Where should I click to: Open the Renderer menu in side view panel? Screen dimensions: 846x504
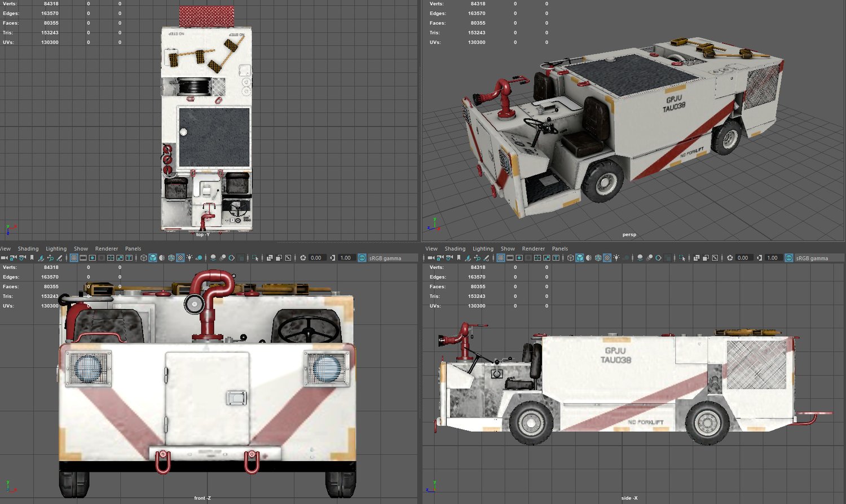point(533,249)
